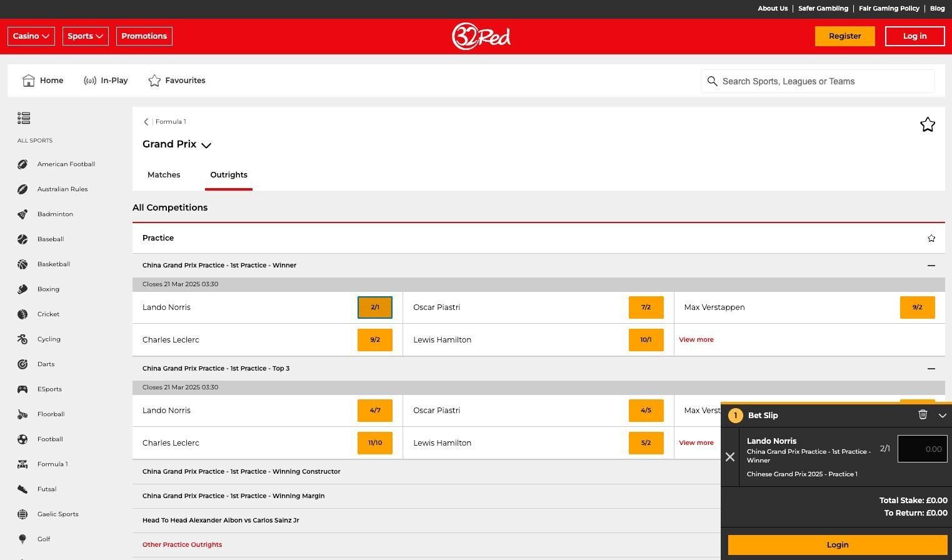Click the Log in button
Viewport: 952px width, 560px height.
[914, 36]
